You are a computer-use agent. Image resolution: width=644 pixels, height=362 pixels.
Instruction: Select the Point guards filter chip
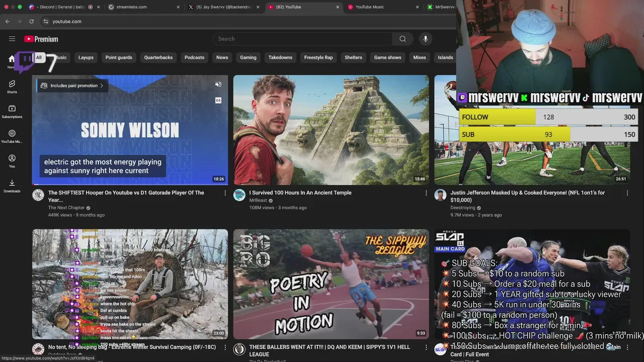pyautogui.click(x=119, y=57)
